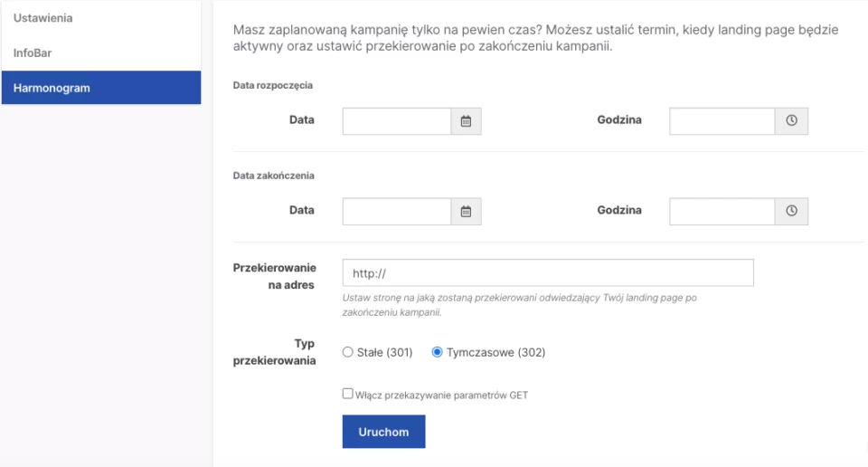Focus the start time Godzina field
This screenshot has height=467, width=868.
point(722,121)
